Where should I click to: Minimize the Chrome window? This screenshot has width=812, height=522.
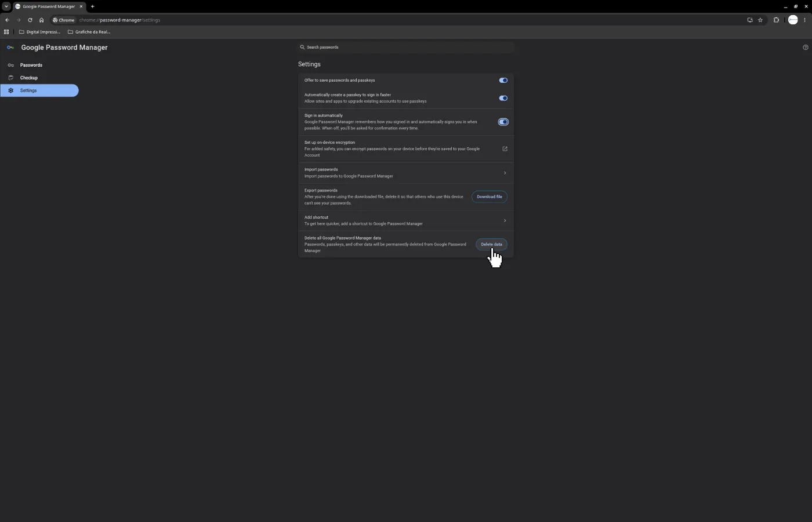coord(785,6)
